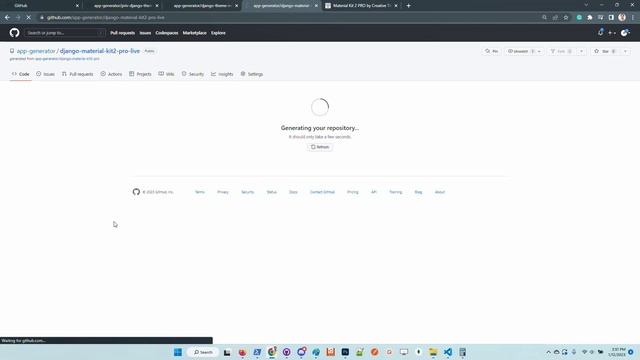Open a new browser tab

point(409,6)
